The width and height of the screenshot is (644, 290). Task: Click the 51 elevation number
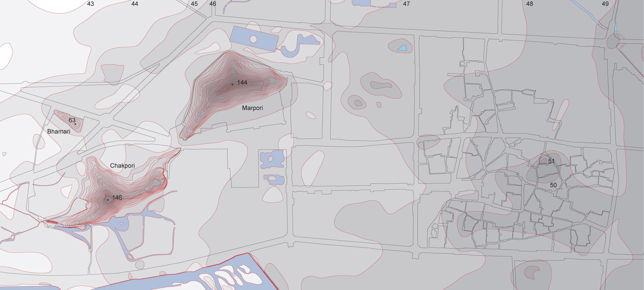tap(551, 161)
